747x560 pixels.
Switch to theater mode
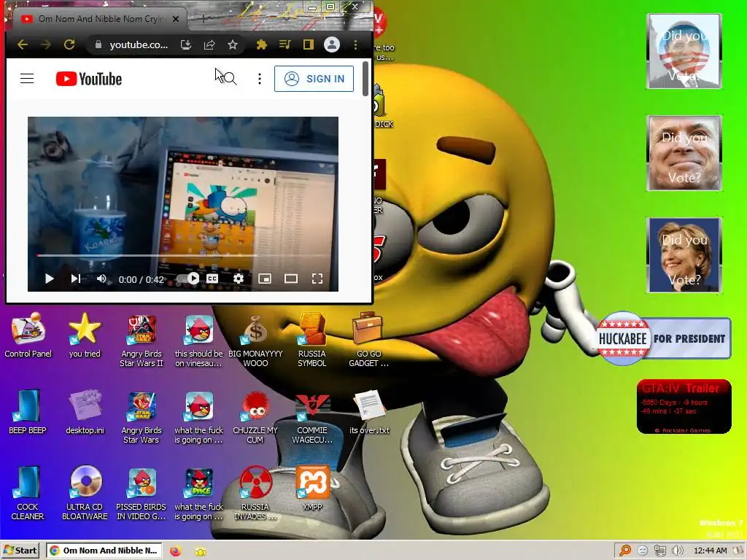pos(290,279)
